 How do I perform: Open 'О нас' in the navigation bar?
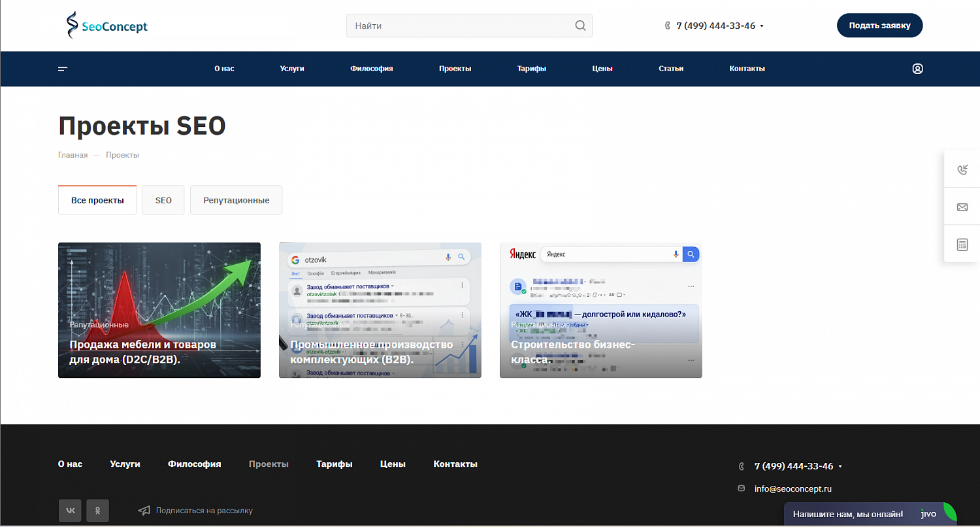click(224, 69)
